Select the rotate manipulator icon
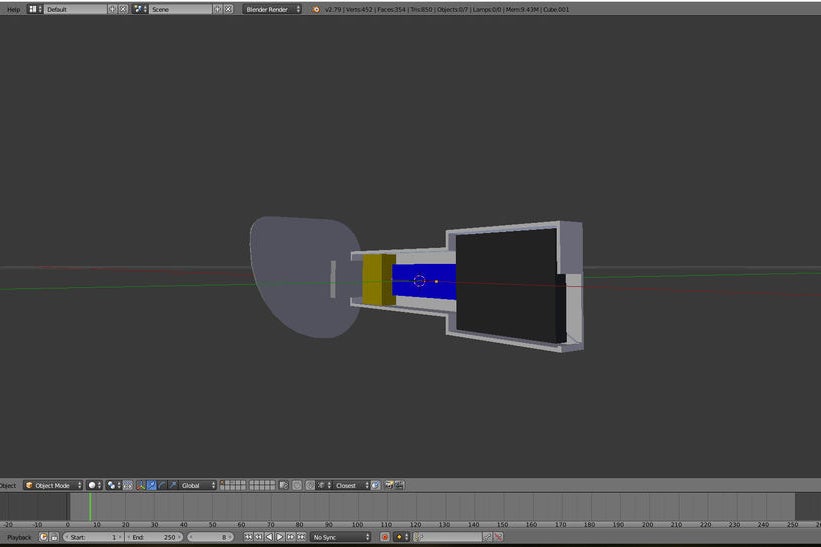Screen dimensions: 821x547 point(162,485)
